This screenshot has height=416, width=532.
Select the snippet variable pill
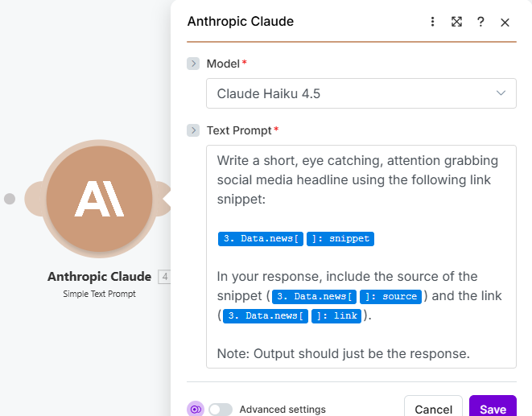340,238
